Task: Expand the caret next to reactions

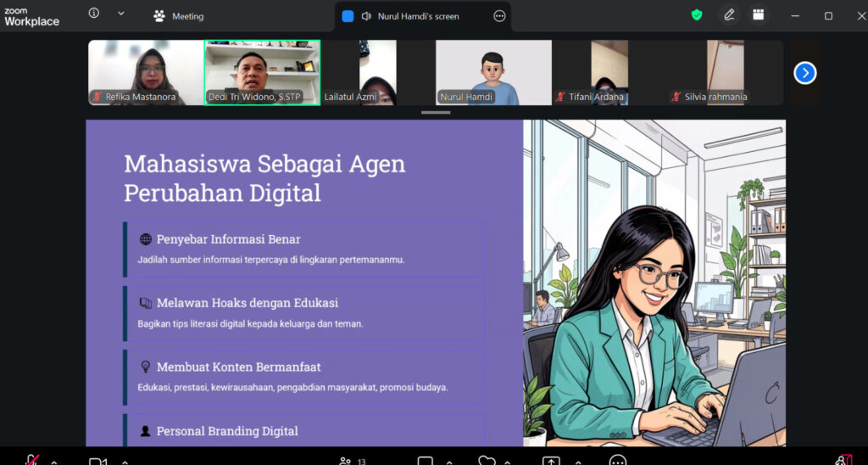Action: 507,462
